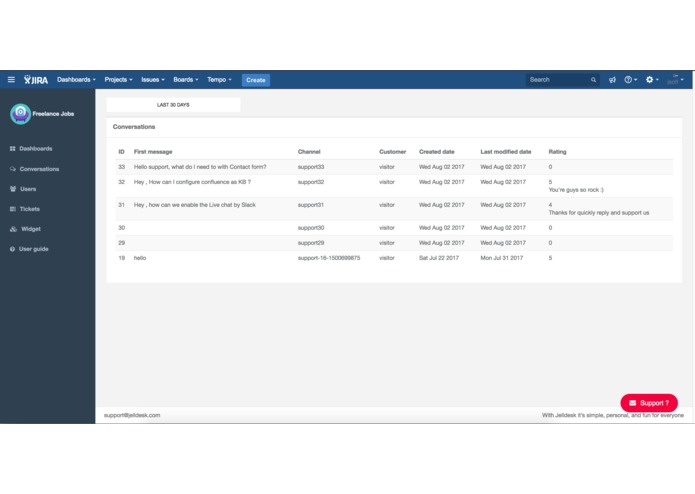695x494 pixels.
Task: Click the Created date column header
Action: click(x=437, y=152)
